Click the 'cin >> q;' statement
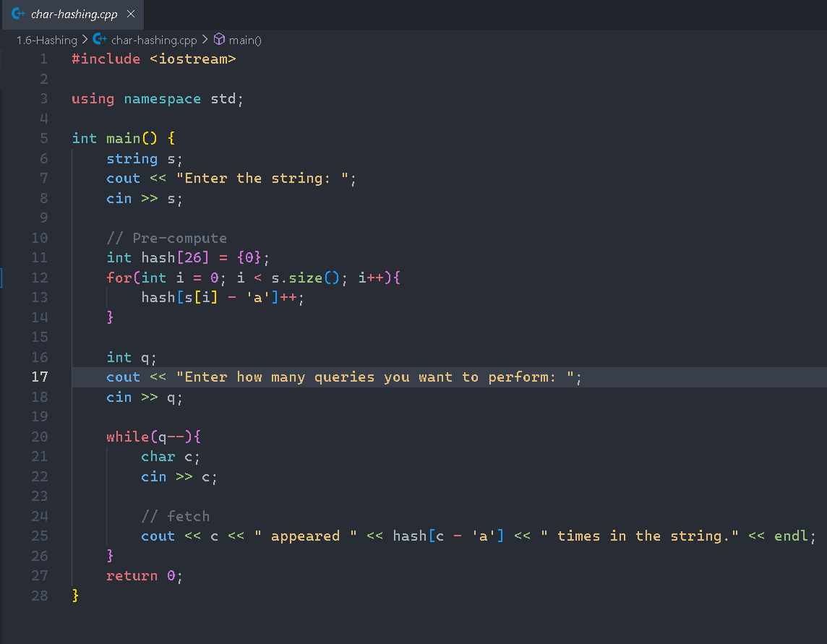 (x=145, y=397)
